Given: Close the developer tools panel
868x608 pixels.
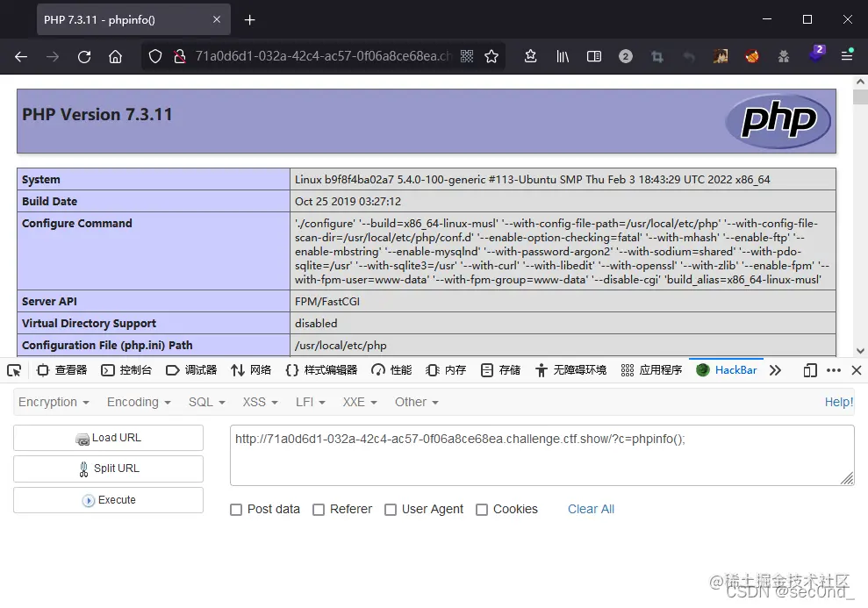Looking at the screenshot, I should point(857,370).
